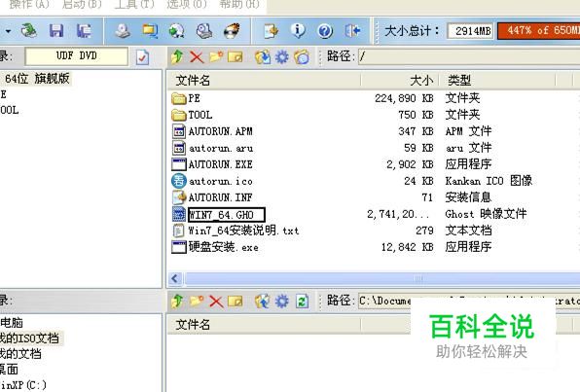This screenshot has width=580, height=392.
Task: Click the UDF DVD image type field
Action: coord(77,56)
